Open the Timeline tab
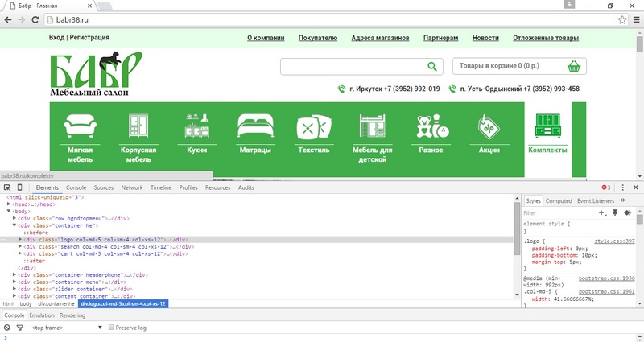Screen dimensions: 644x342 coord(161,187)
